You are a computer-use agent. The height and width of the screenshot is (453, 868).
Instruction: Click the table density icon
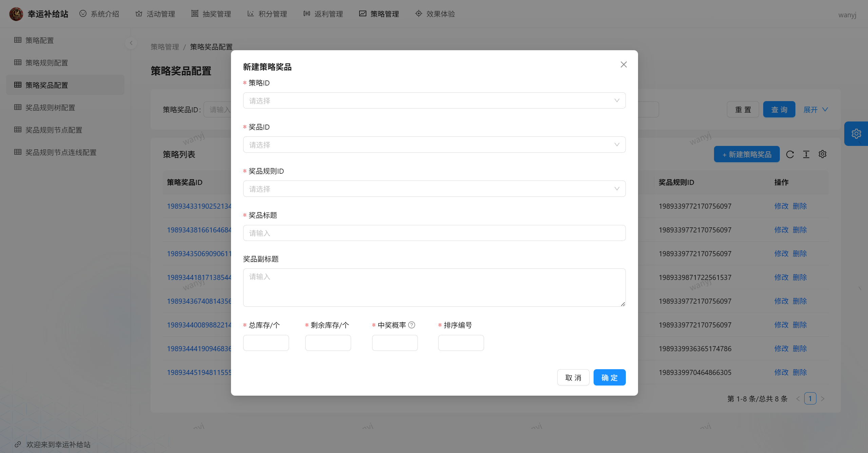point(806,154)
